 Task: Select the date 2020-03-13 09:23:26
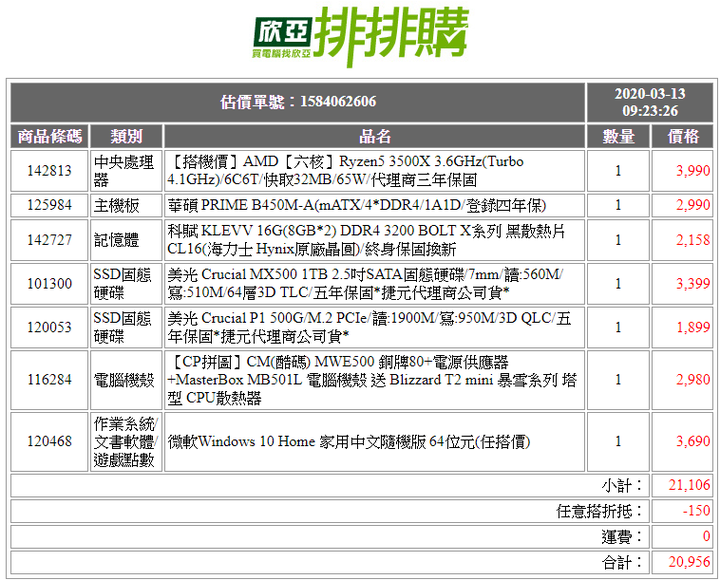(x=650, y=102)
